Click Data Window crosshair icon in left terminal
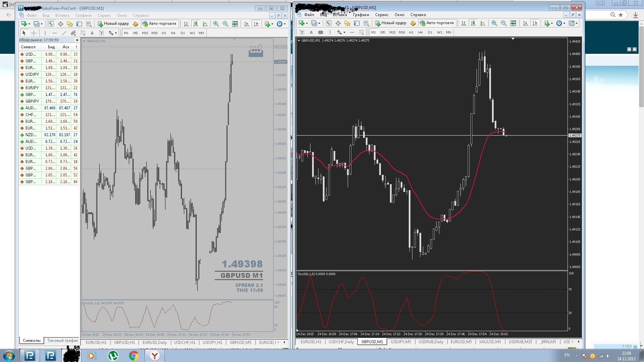 click(60, 24)
